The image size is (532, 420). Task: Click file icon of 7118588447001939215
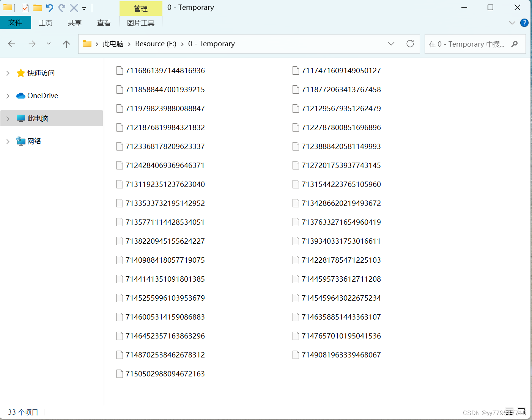coord(120,89)
